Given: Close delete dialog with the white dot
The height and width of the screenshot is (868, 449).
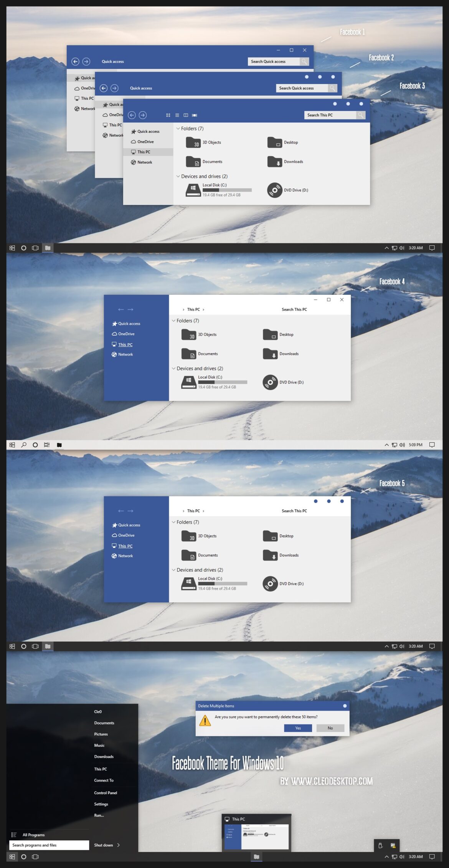Looking at the screenshot, I should pos(345,706).
